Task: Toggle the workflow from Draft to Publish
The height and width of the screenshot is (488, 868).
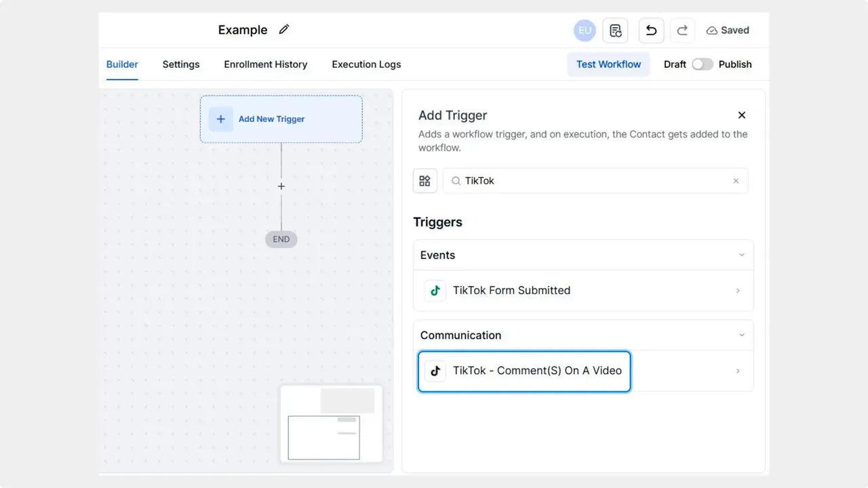Action: pyautogui.click(x=703, y=64)
